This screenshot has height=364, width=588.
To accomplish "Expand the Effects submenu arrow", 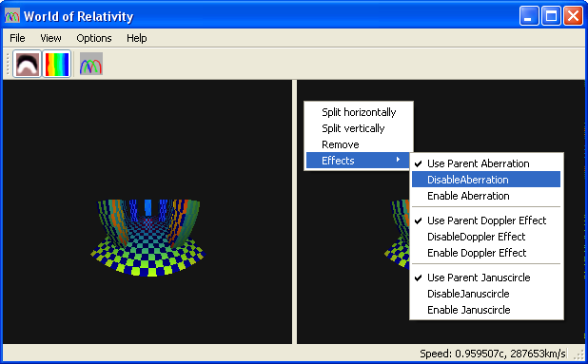I will coord(398,160).
